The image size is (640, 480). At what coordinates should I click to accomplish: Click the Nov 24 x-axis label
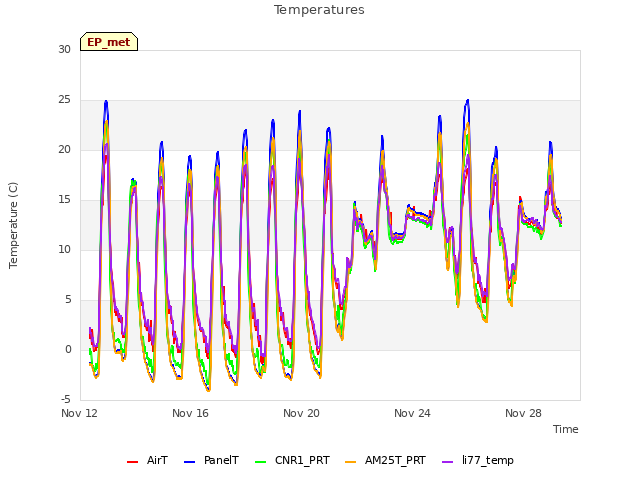tap(412, 413)
